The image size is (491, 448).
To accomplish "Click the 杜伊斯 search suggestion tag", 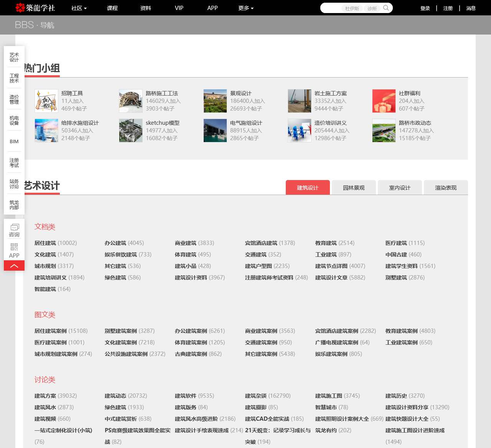I will pyautogui.click(x=352, y=8).
